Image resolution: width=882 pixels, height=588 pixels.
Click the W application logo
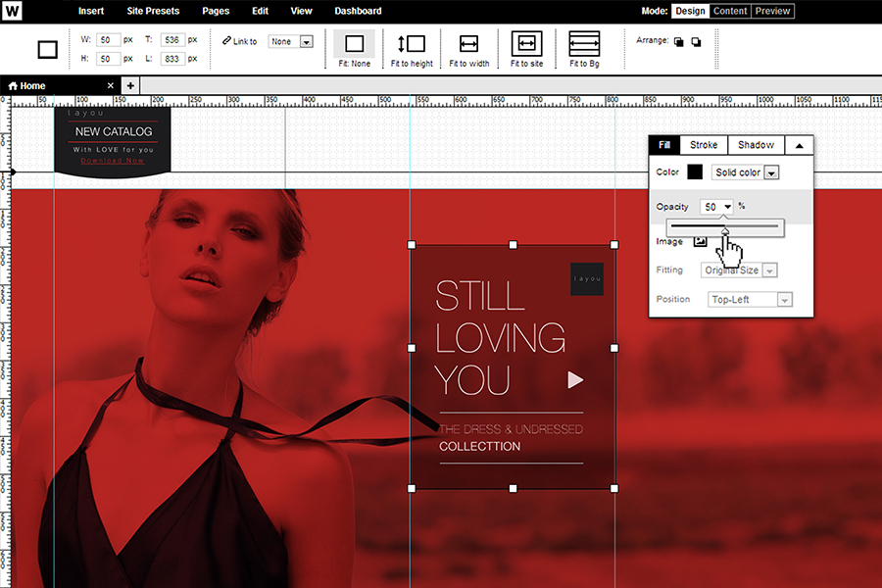point(13,11)
